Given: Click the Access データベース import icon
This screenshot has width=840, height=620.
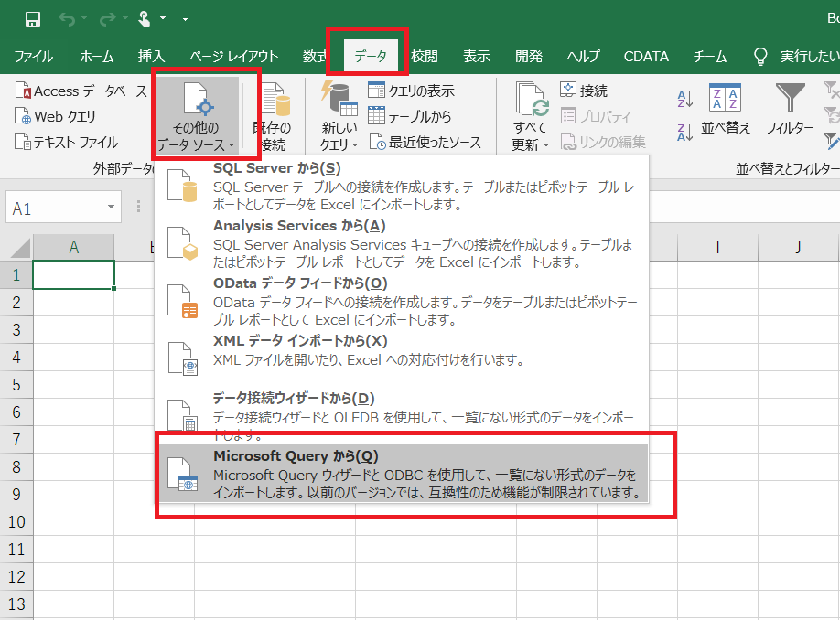Looking at the screenshot, I should click(x=81, y=91).
